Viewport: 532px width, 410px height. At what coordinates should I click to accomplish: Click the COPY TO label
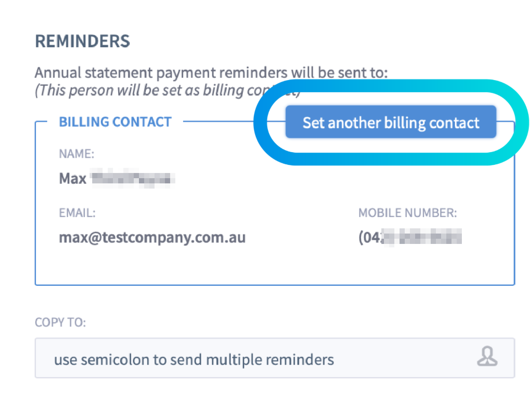pyautogui.click(x=60, y=323)
